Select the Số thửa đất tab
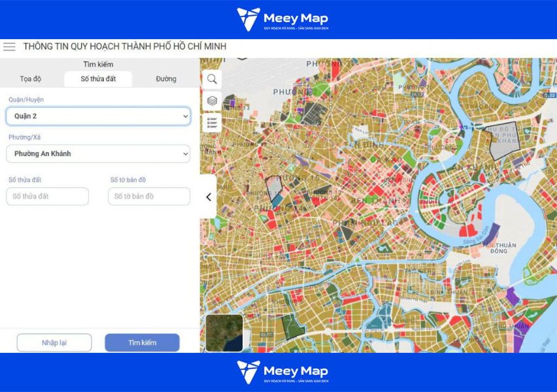557x392 pixels. coord(99,79)
